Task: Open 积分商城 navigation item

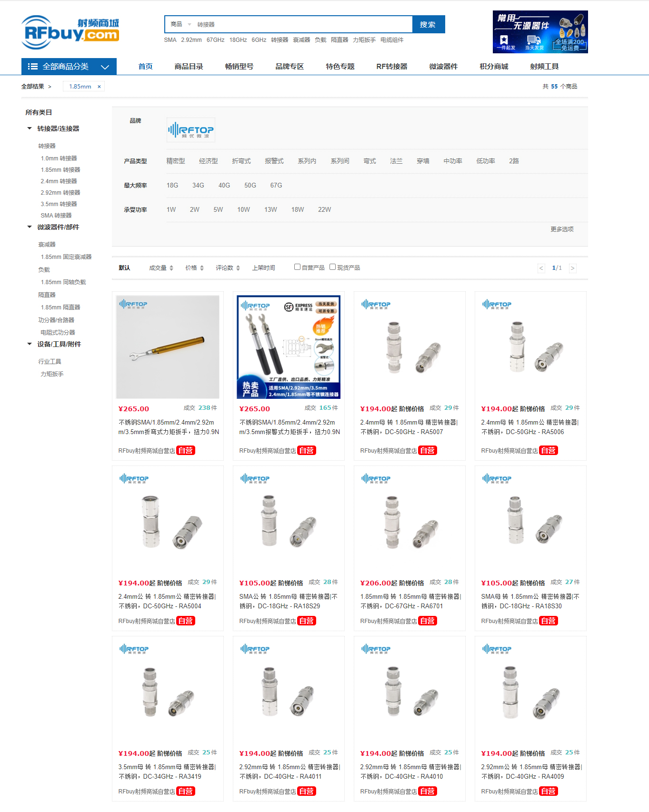Action: 494,67
